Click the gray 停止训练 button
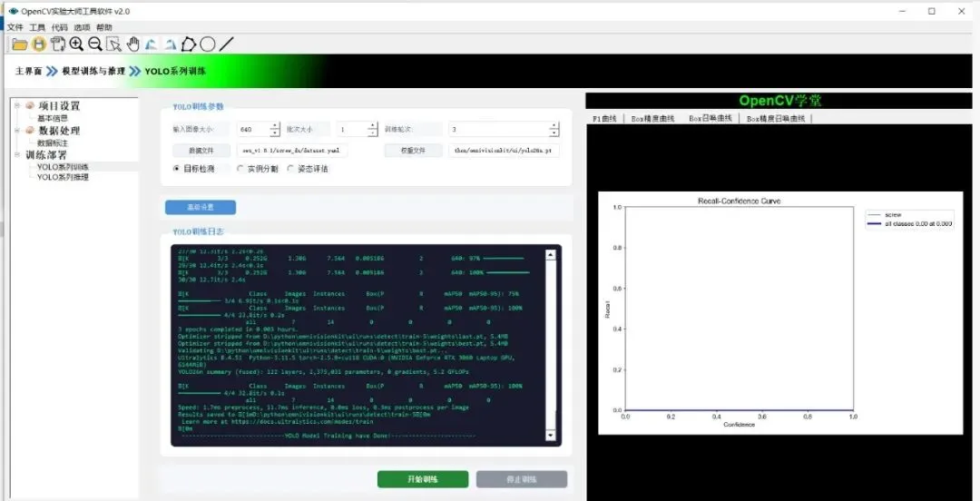Viewport: 980px width, 501px height. 521,480
